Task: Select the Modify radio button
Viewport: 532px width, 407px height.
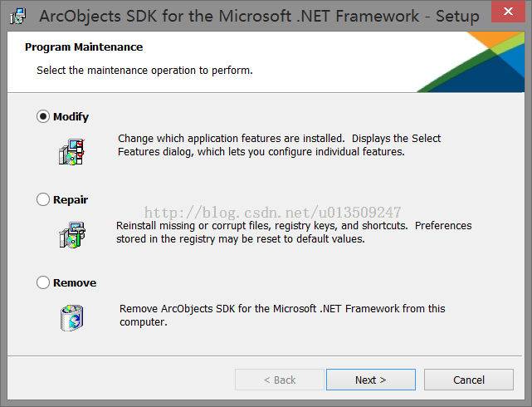Action: point(43,116)
